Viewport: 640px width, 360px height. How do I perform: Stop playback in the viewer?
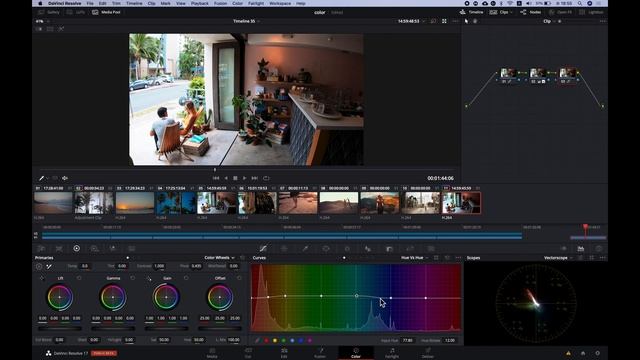(x=235, y=178)
